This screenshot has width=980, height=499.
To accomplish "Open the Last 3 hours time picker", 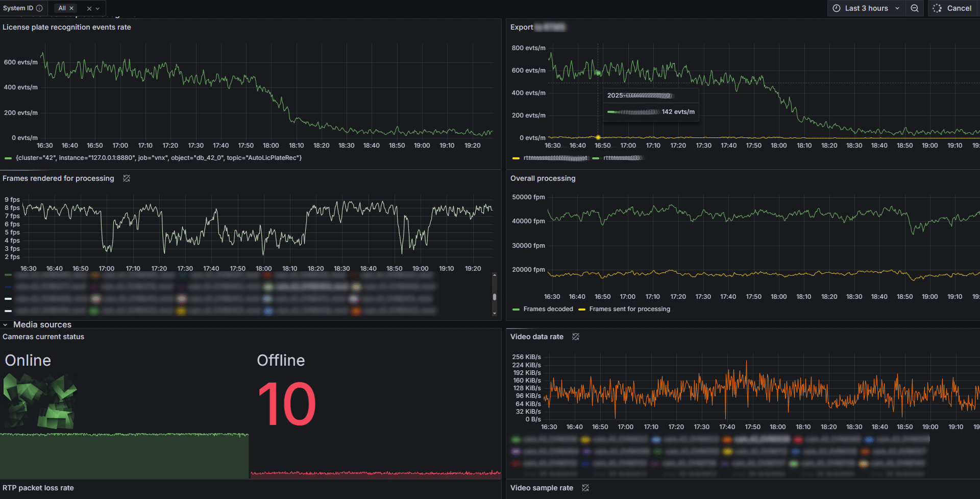I will coord(866,8).
